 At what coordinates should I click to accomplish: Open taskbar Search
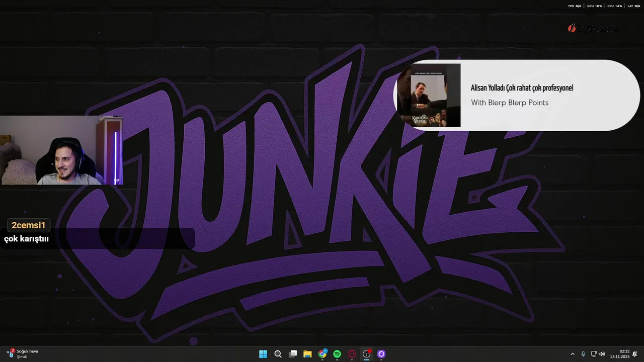278,354
